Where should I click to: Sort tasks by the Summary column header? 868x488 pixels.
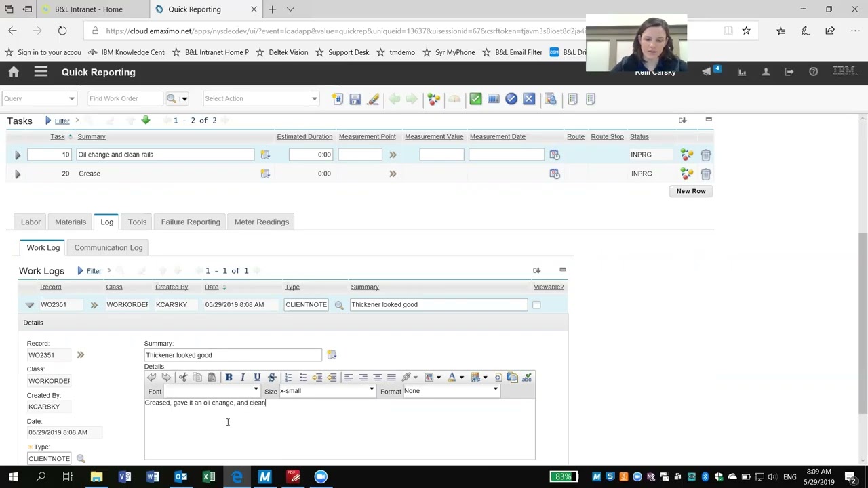click(x=92, y=136)
